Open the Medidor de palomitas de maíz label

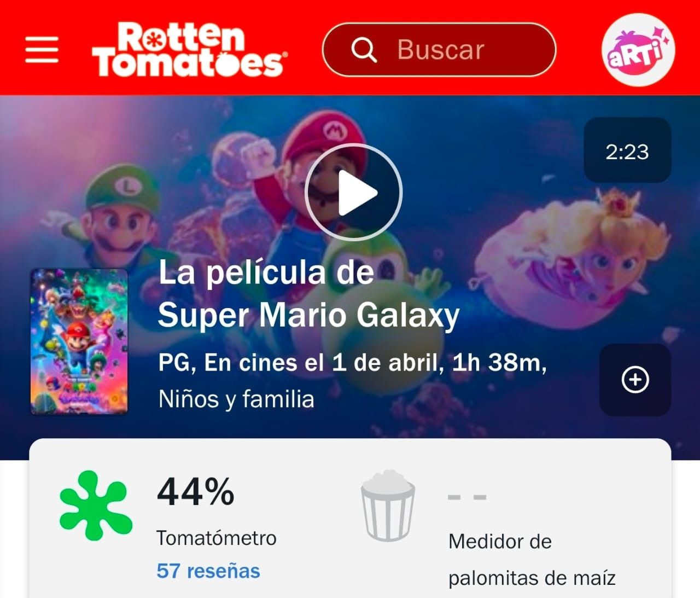(x=532, y=560)
